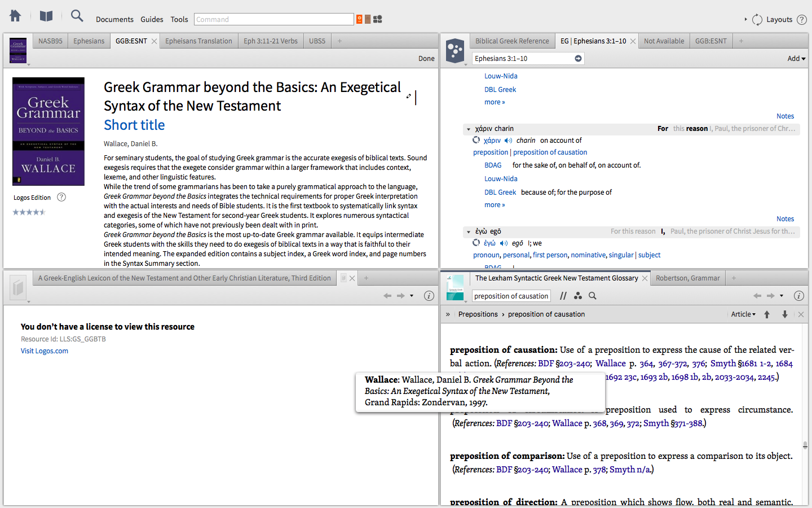Go back in the Glossary panel history
Image resolution: width=812 pixels, height=508 pixels.
point(757,296)
